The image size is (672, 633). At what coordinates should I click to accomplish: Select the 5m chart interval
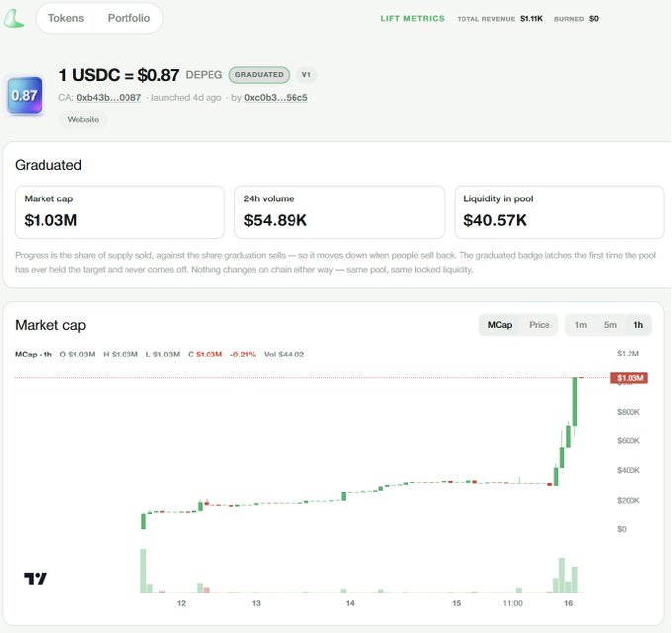pyautogui.click(x=610, y=325)
